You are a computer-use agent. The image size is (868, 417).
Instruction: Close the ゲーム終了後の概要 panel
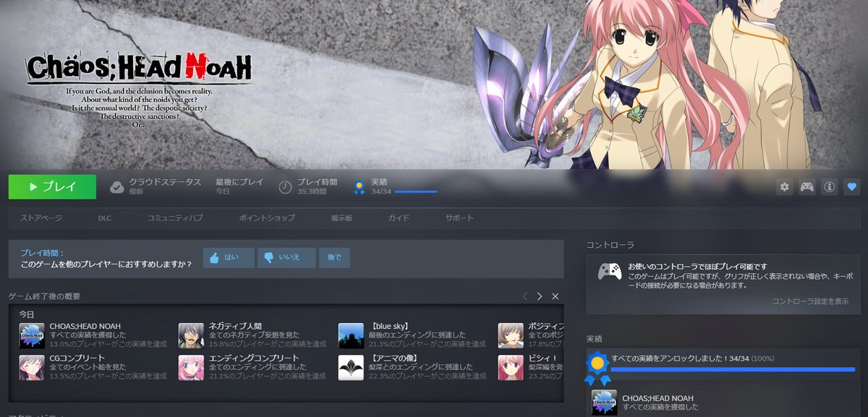556,296
